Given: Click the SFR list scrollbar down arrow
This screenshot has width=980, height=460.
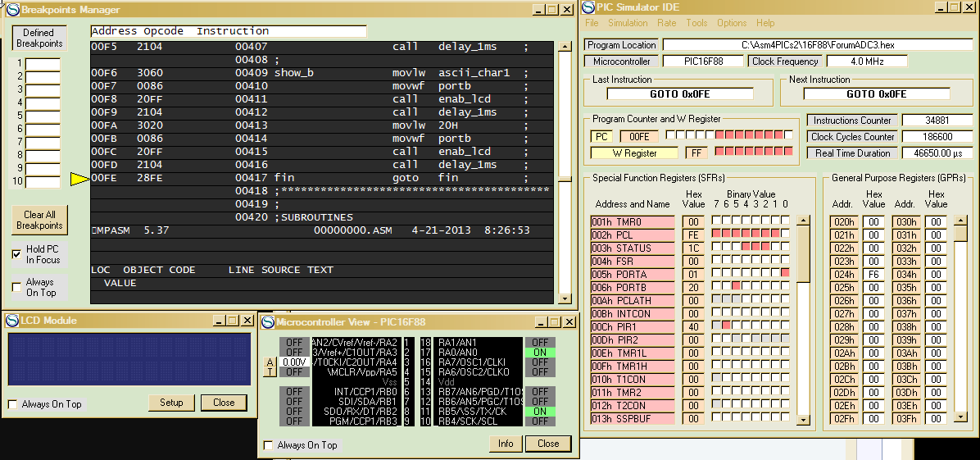Looking at the screenshot, I should pos(803,419).
